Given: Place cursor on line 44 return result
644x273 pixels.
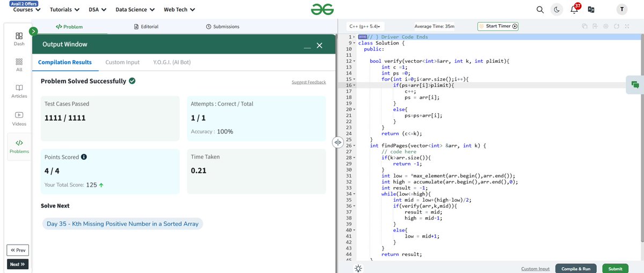Looking at the screenshot, I should 401,254.
